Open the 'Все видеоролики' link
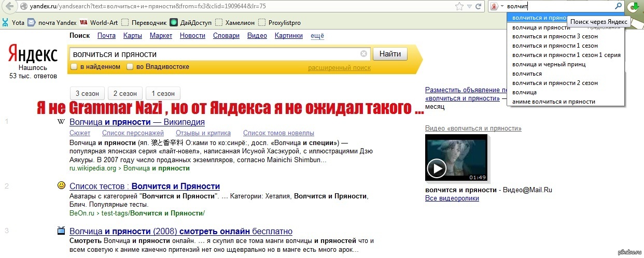Viewport: 644px width, 258px height. pos(452,198)
